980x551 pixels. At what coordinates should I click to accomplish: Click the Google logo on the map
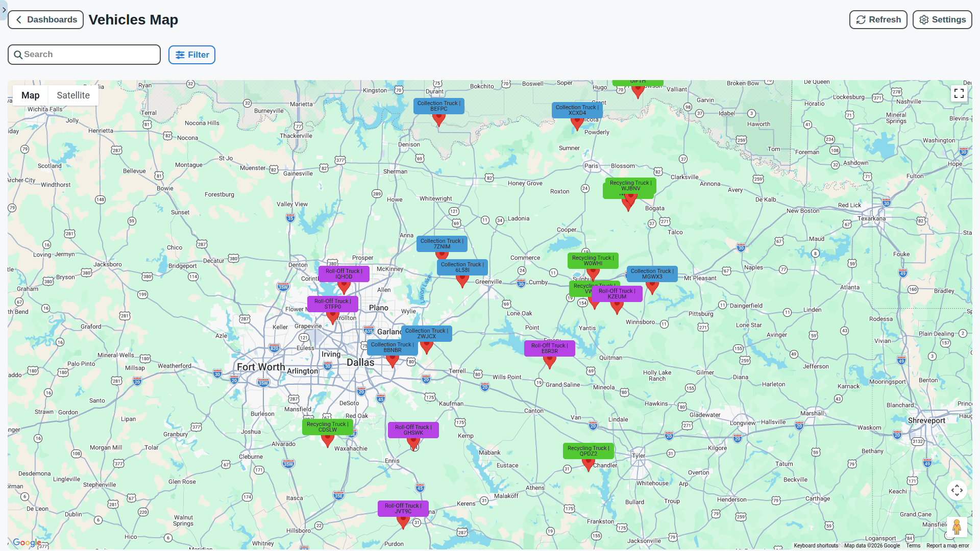pyautogui.click(x=27, y=543)
